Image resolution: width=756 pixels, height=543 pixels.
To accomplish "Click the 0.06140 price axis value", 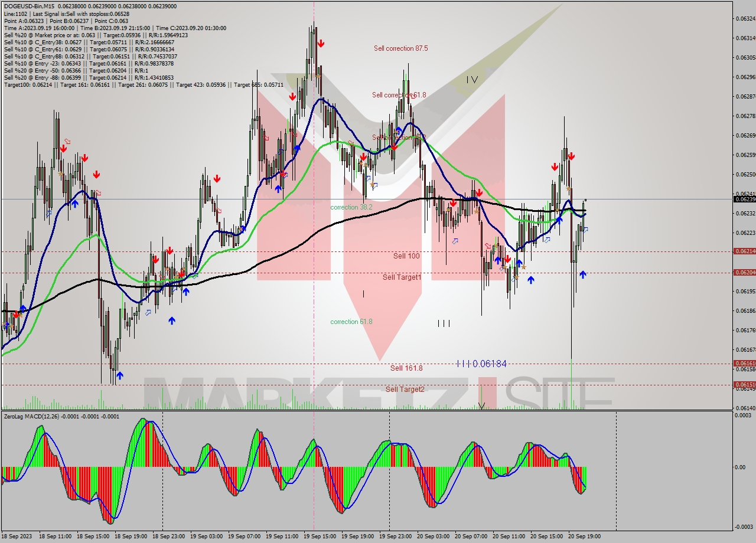I will [745, 408].
